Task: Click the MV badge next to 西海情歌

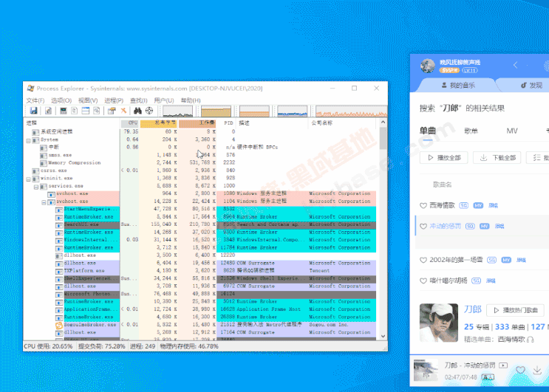Action: pyautogui.click(x=478, y=206)
